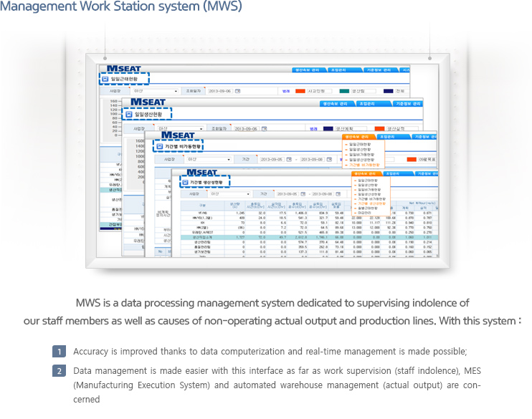Choose 일일생산현황 from the 기간별 비가동현황 window's menu
Image resolution: width=532 pixels, height=419 pixels.
pyautogui.click(x=361, y=150)
